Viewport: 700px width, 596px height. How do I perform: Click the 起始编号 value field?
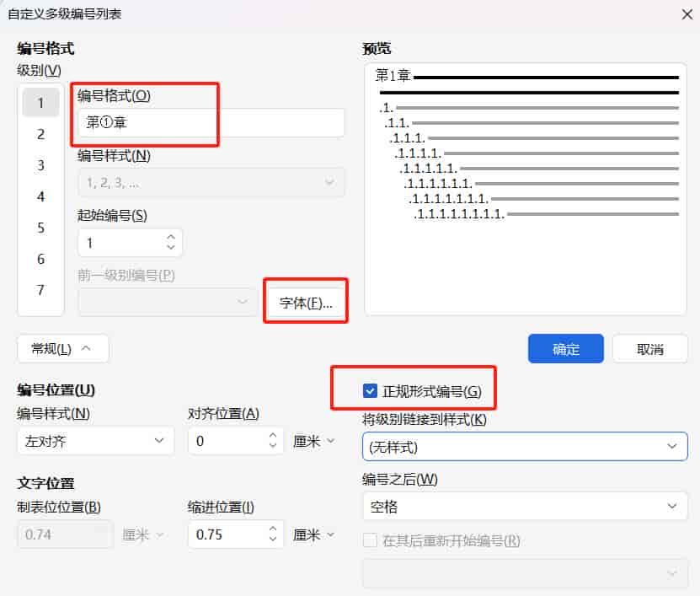pos(121,243)
